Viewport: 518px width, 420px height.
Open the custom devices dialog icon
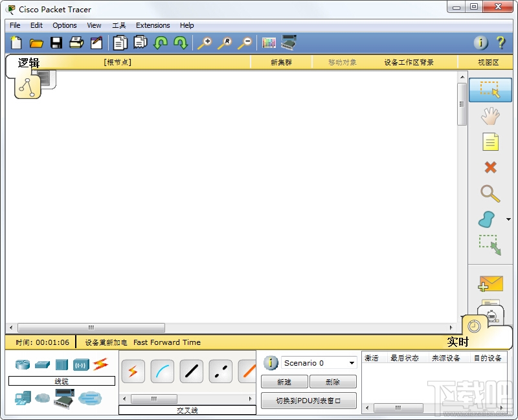tap(289, 43)
